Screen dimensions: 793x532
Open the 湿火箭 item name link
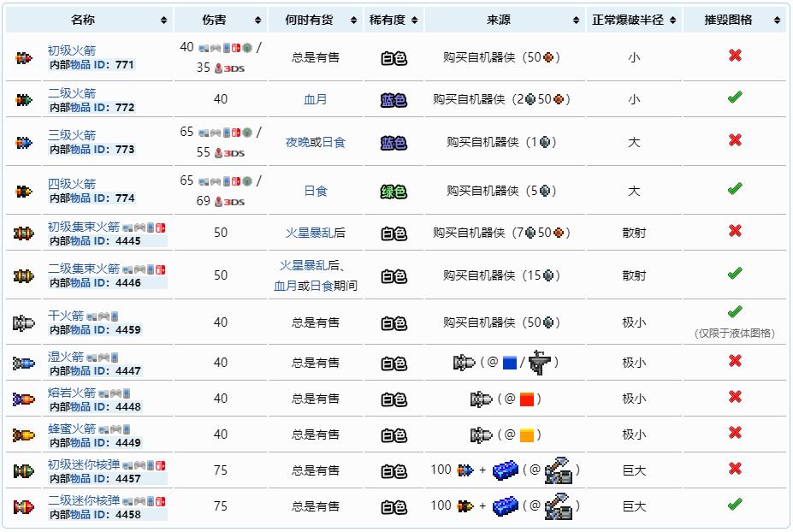click(x=66, y=357)
